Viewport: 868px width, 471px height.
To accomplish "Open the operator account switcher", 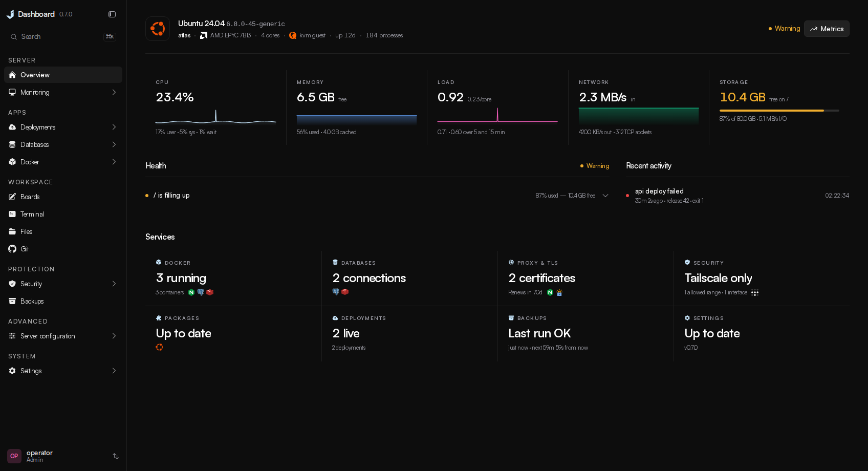I will pyautogui.click(x=63, y=456).
